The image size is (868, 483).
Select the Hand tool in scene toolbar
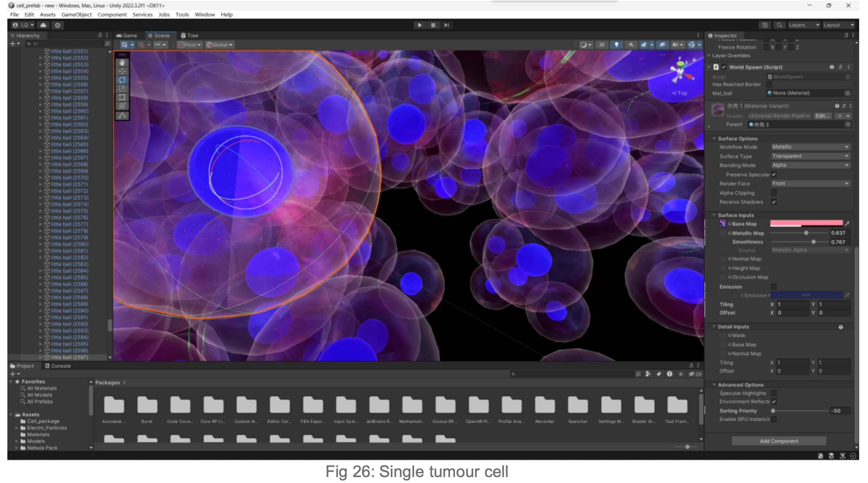tap(122, 63)
